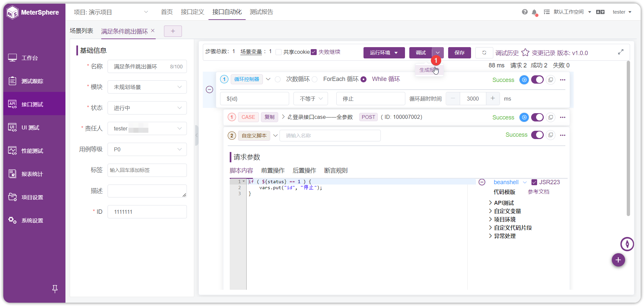Pin the sidebar with pushpin icon
Screen dimensions: 644x306
(55, 289)
